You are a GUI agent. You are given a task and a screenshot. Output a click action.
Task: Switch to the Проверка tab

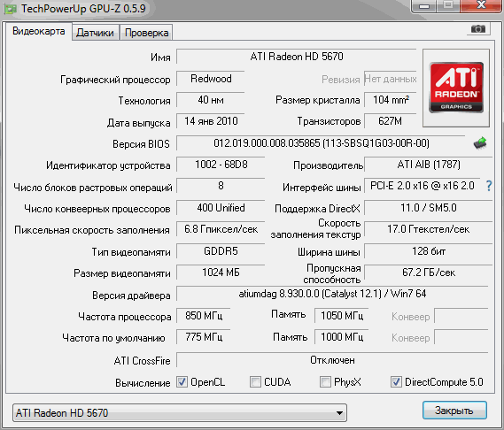(146, 33)
